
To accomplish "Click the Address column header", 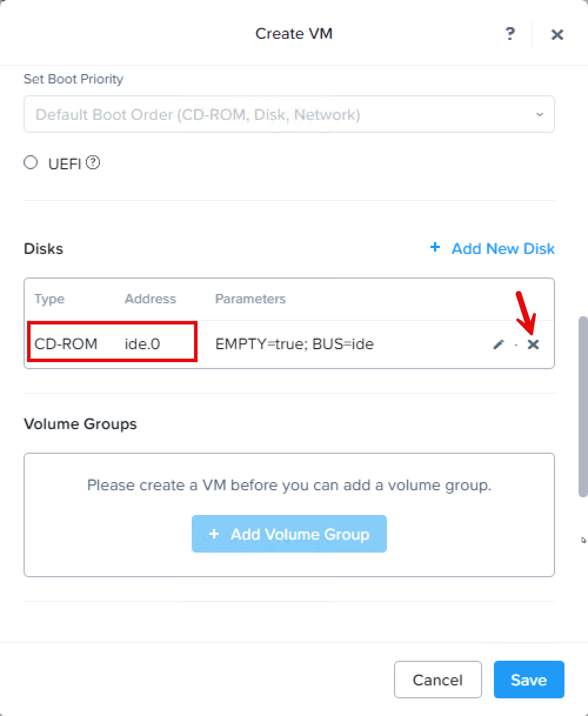I will tap(150, 299).
